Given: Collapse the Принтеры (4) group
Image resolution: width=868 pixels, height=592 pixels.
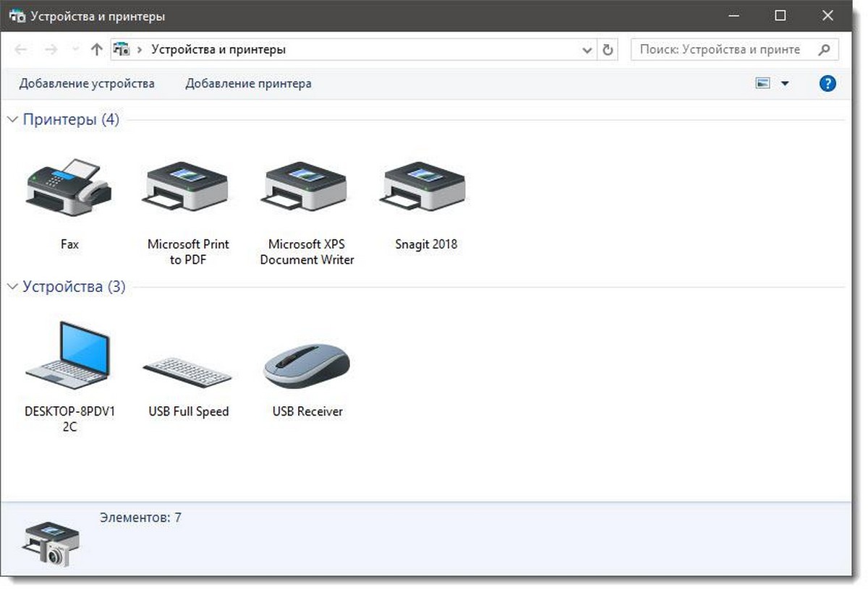Looking at the screenshot, I should 12,119.
